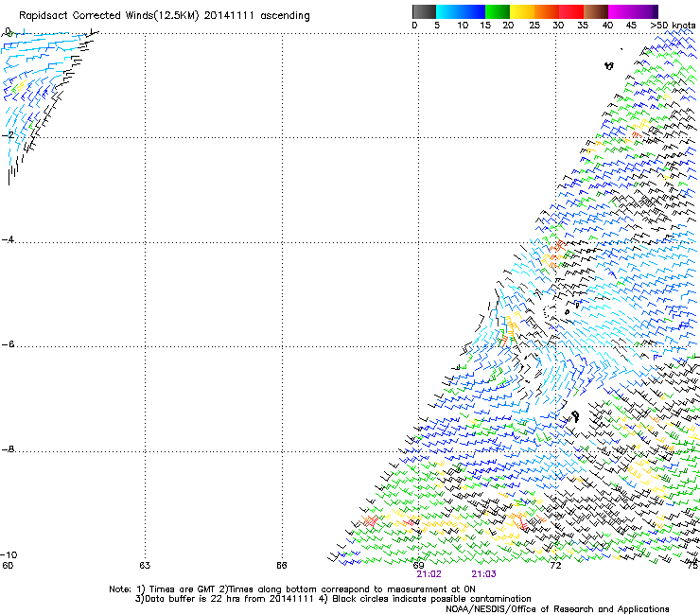Click the longitude label '69'
The height and width of the screenshot is (615, 700).
[418, 566]
